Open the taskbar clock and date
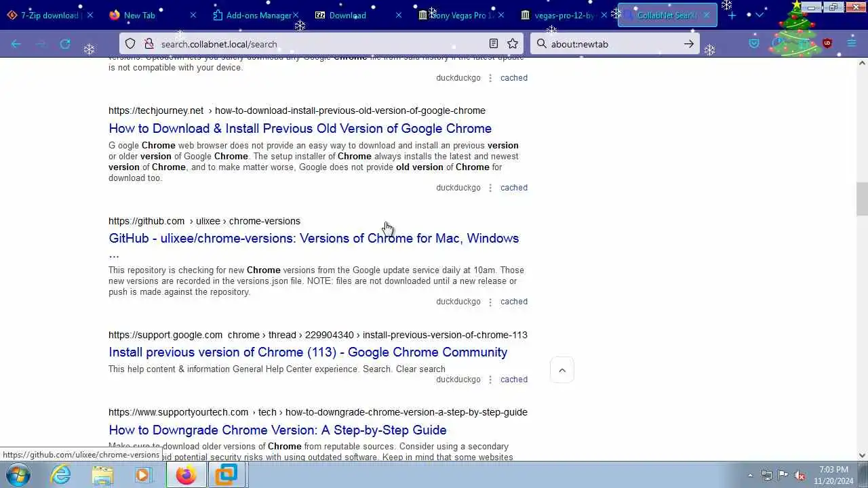 coord(833,475)
